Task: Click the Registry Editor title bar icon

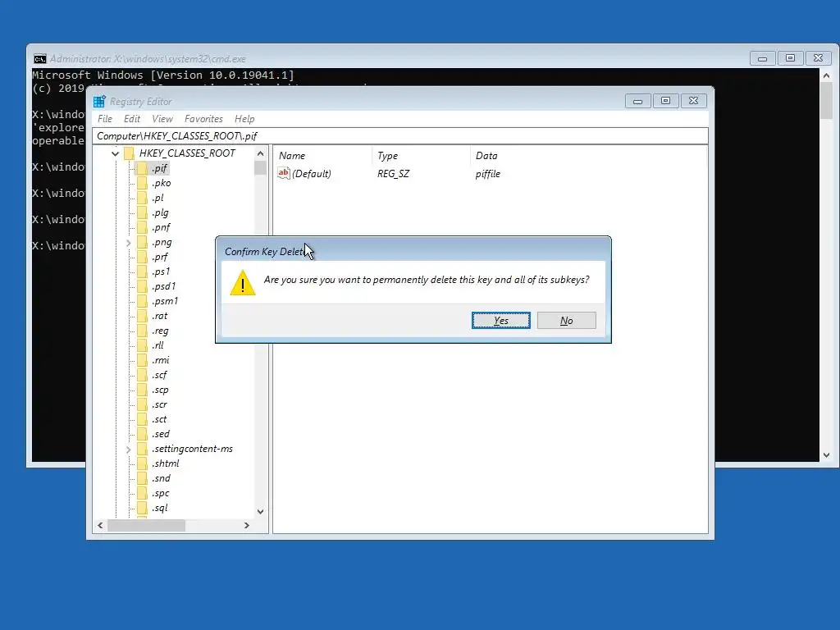Action: (99, 101)
